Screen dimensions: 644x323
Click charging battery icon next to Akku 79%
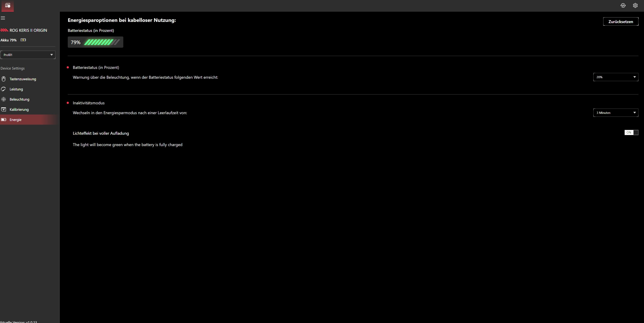pyautogui.click(x=23, y=40)
